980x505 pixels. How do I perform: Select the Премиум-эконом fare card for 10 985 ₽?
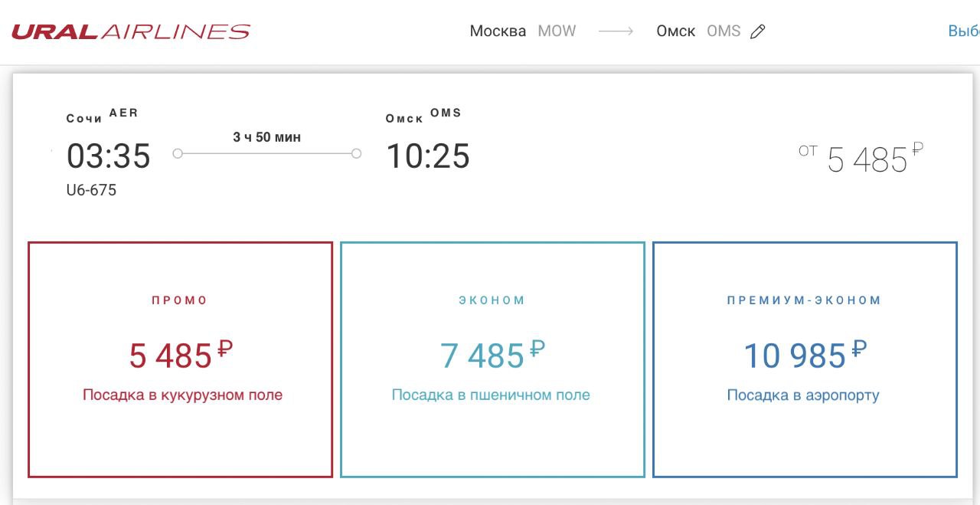click(x=805, y=359)
